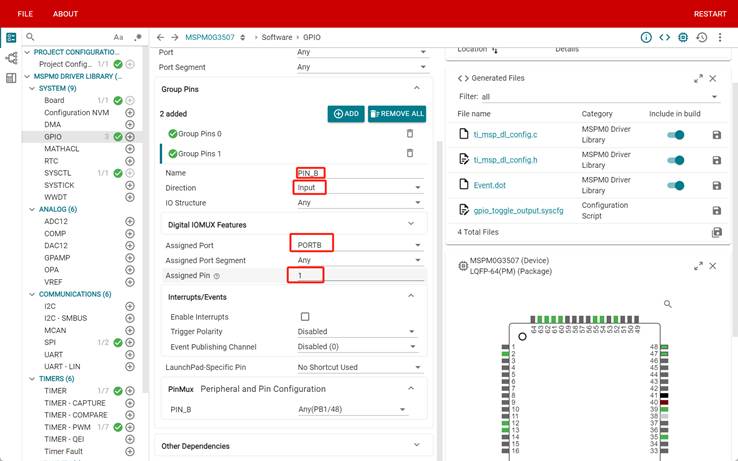
Task: Toggle include in build for ti_msp_dl_config.h
Action: click(x=676, y=160)
